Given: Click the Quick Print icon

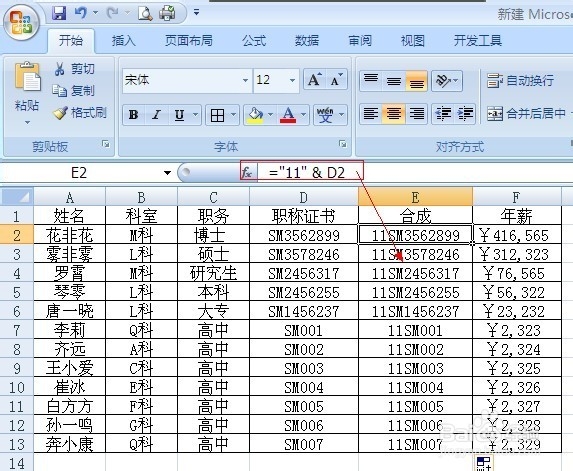Looking at the screenshot, I should coord(167,14).
